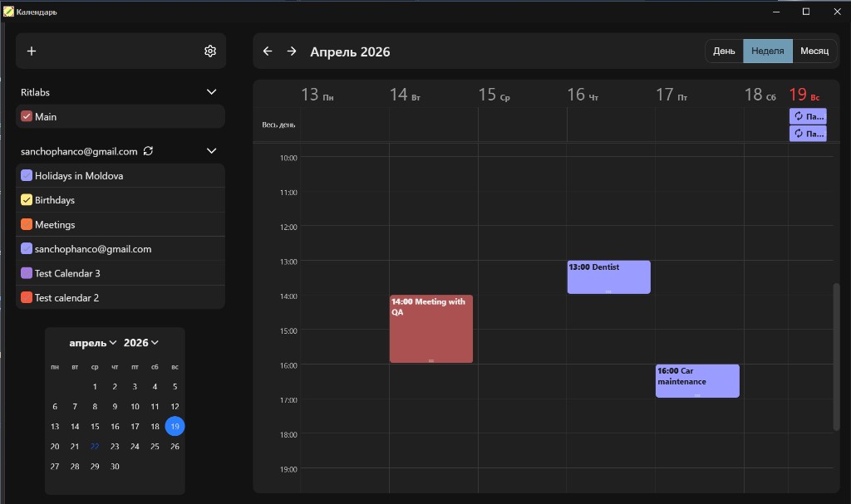
Task: Click the 15 Ср day header
Action: coord(494,95)
